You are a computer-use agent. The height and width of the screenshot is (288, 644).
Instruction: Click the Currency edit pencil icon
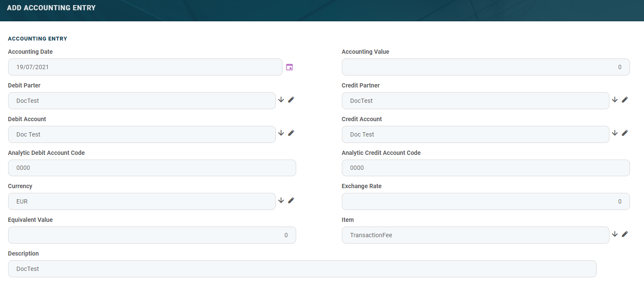point(291,200)
